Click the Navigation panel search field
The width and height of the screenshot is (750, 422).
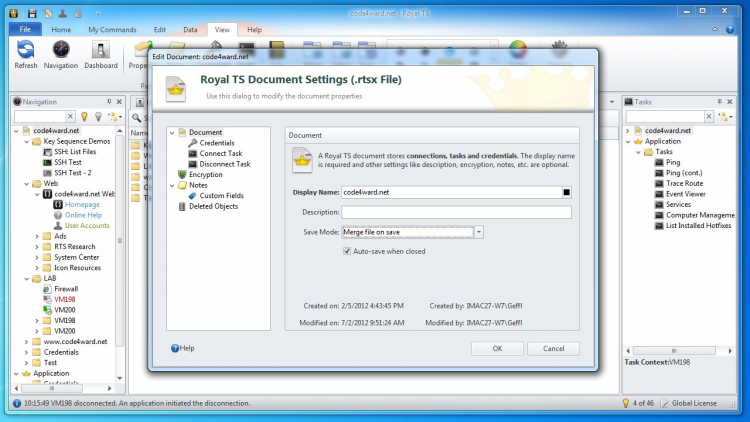[40, 116]
